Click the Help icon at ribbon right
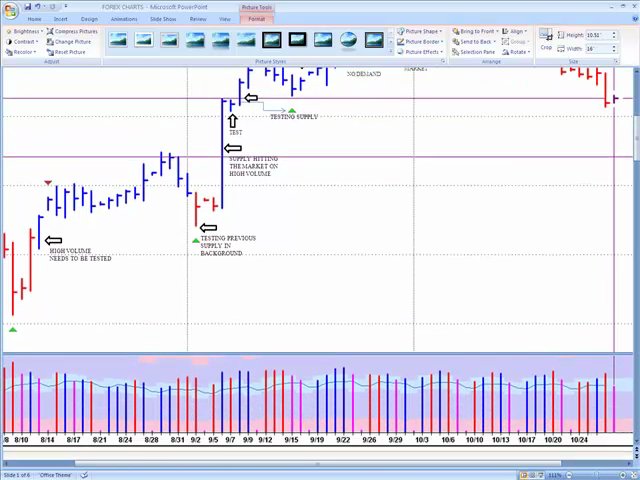This screenshot has width=640, height=480. (x=635, y=19)
